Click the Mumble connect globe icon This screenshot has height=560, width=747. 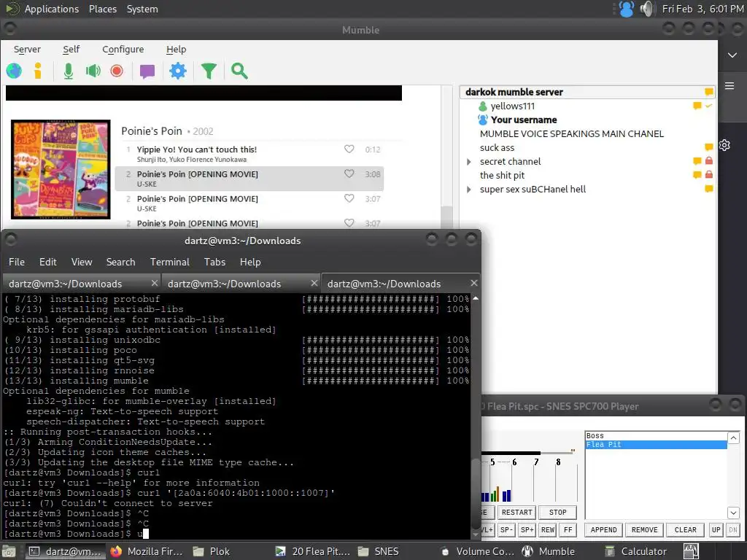14,71
